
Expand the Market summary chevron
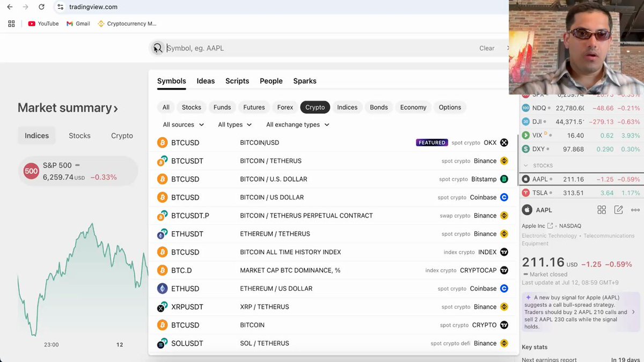coord(115,108)
